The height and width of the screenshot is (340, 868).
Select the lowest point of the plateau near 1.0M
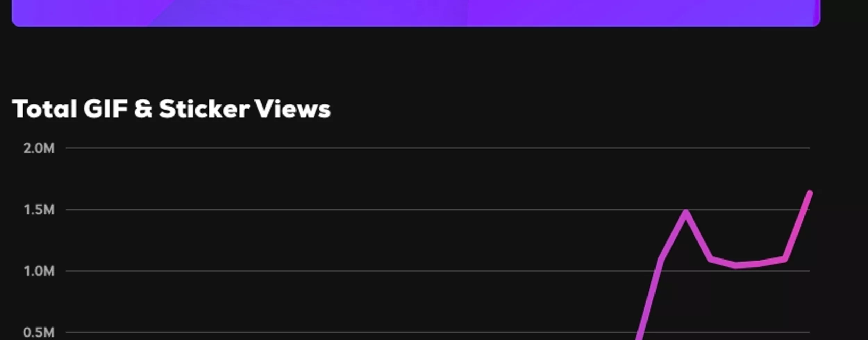736,265
